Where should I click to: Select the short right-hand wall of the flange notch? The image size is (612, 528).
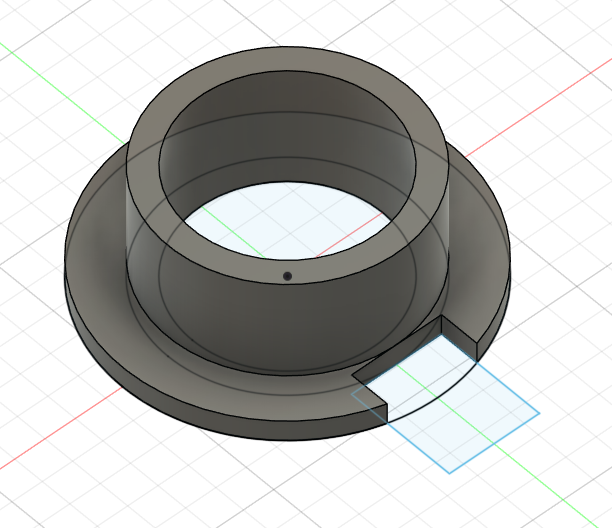tap(459, 338)
